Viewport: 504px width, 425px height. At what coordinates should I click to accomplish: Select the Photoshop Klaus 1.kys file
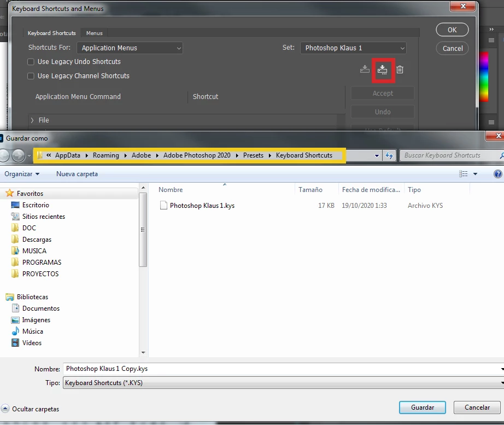(x=202, y=206)
